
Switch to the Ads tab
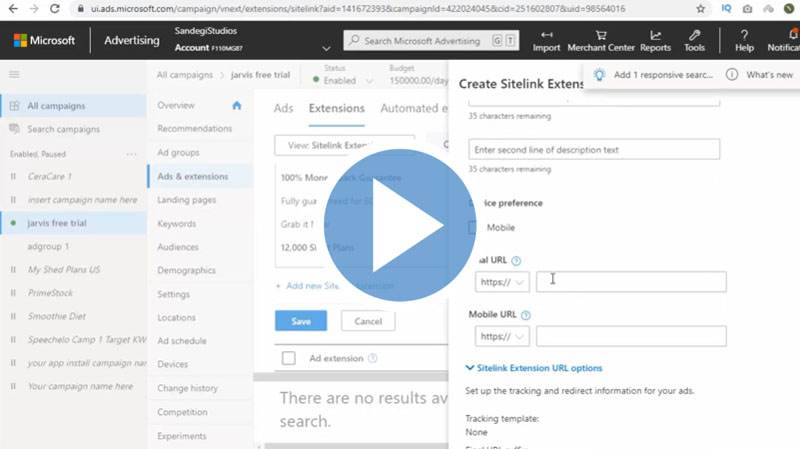tap(284, 108)
